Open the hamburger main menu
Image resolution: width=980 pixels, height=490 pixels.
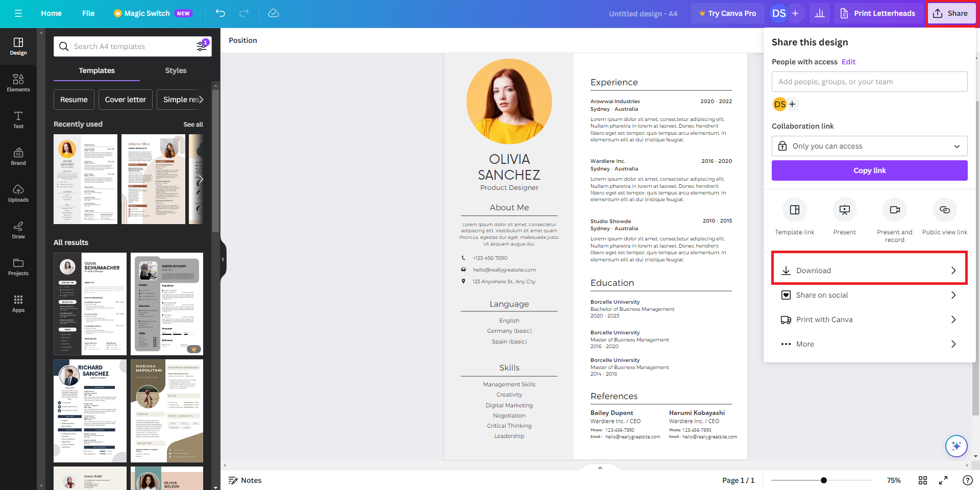(18, 13)
